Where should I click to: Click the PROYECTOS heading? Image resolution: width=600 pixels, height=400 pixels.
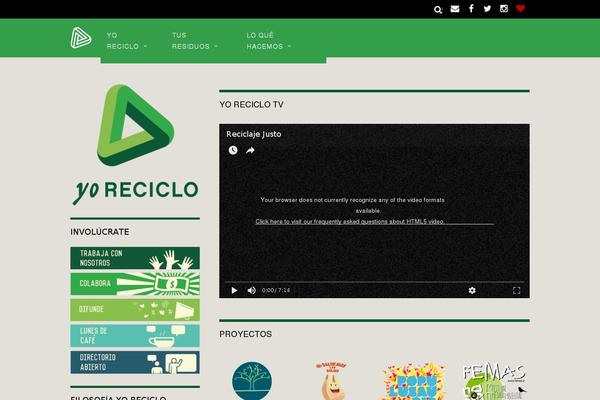pos(246,334)
